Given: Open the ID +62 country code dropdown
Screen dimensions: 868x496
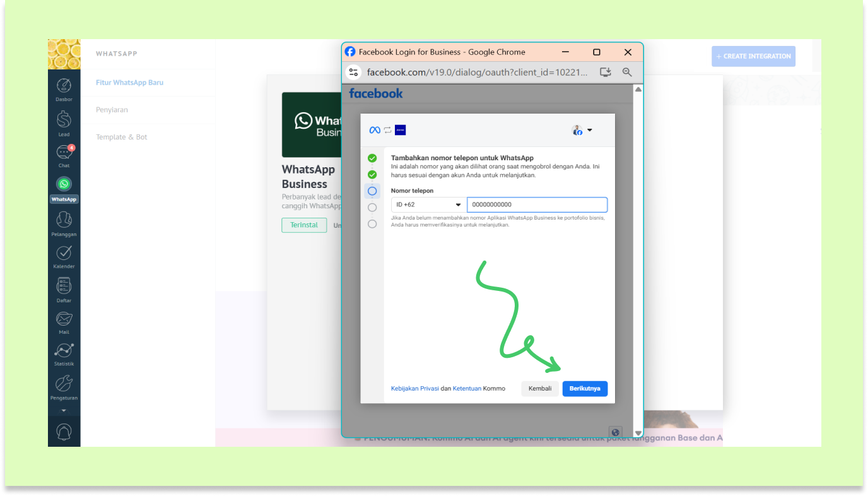Looking at the screenshot, I should pyautogui.click(x=428, y=204).
